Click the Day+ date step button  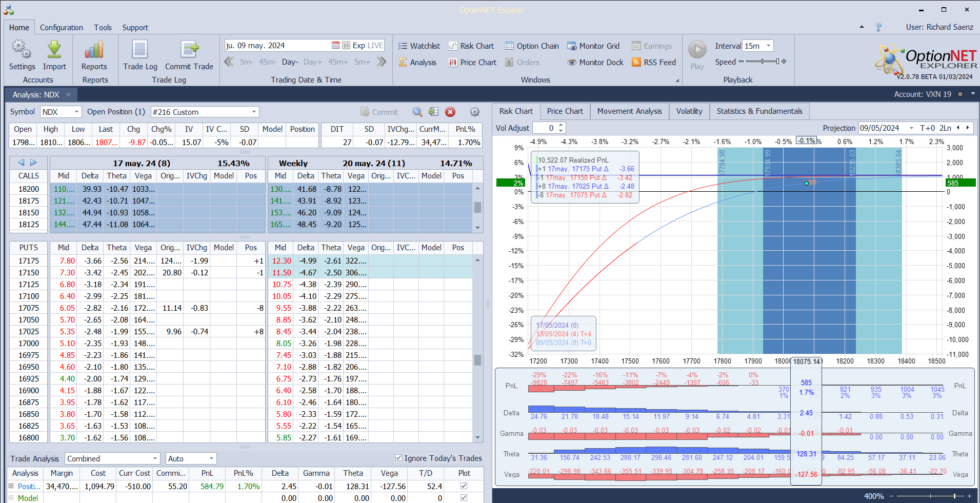[313, 62]
